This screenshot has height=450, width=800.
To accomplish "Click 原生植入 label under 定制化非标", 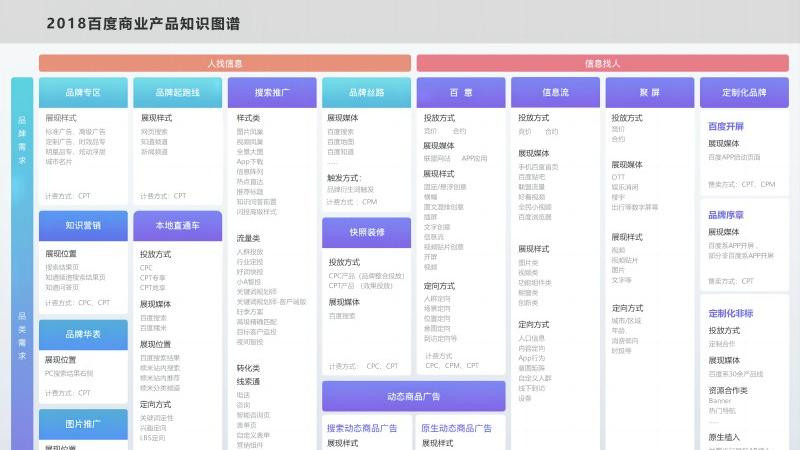I will click(x=724, y=437).
